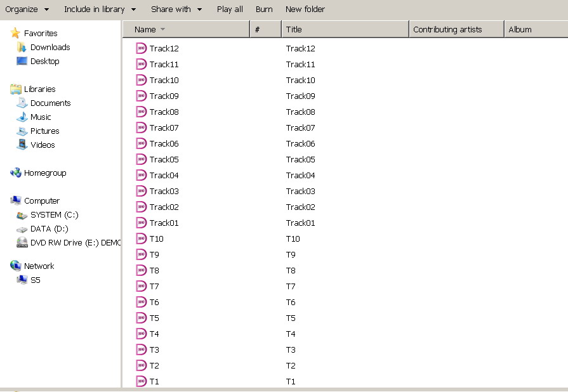
Task: Click the Track12 audio file icon
Action: pyautogui.click(x=141, y=48)
